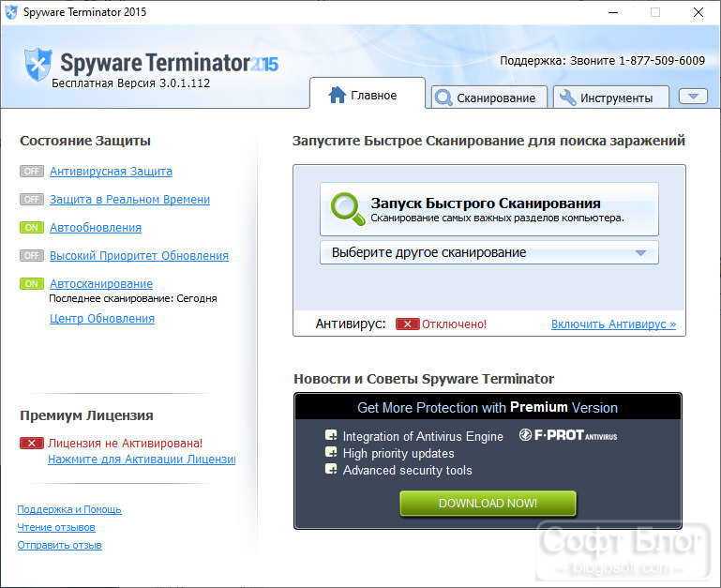Open the Выберите другое сканирование dropdown
This screenshot has width=721, height=588.
tap(489, 252)
